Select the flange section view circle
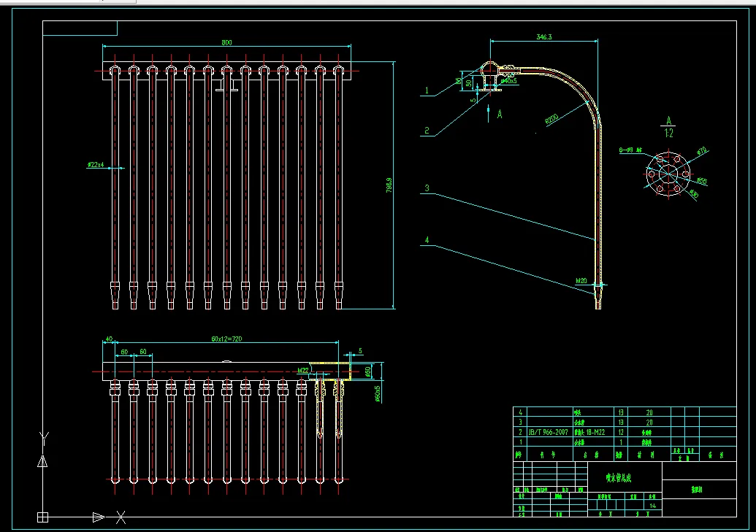The width and height of the screenshot is (756, 532). 668,173
